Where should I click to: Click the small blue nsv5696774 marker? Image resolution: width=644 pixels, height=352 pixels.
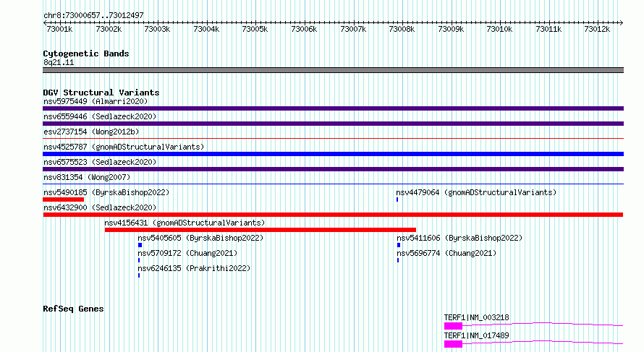pyautogui.click(x=398, y=260)
